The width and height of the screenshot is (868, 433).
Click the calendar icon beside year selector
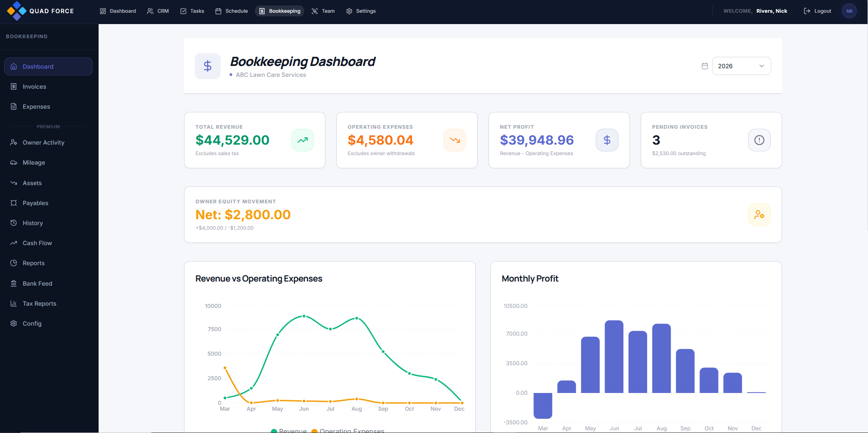coord(705,66)
